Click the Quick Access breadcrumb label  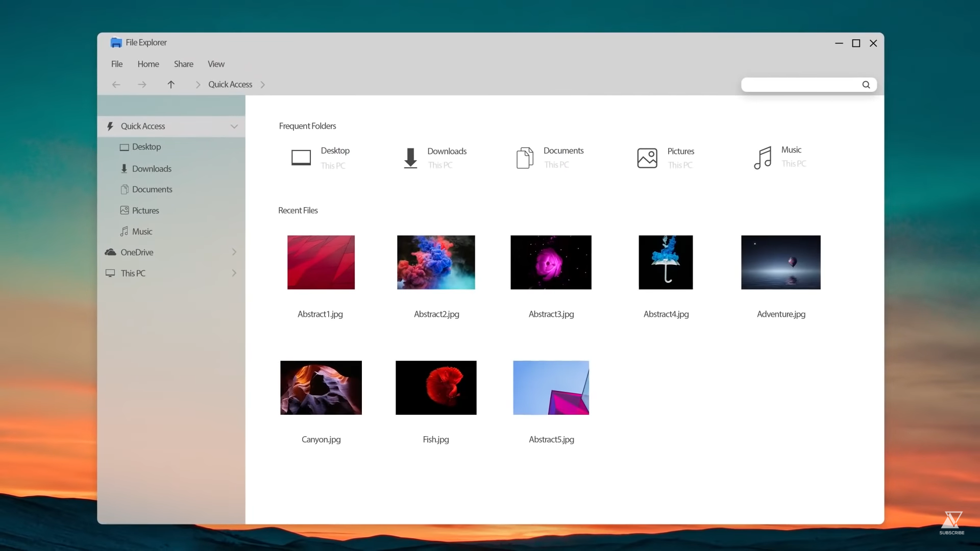tap(230, 84)
